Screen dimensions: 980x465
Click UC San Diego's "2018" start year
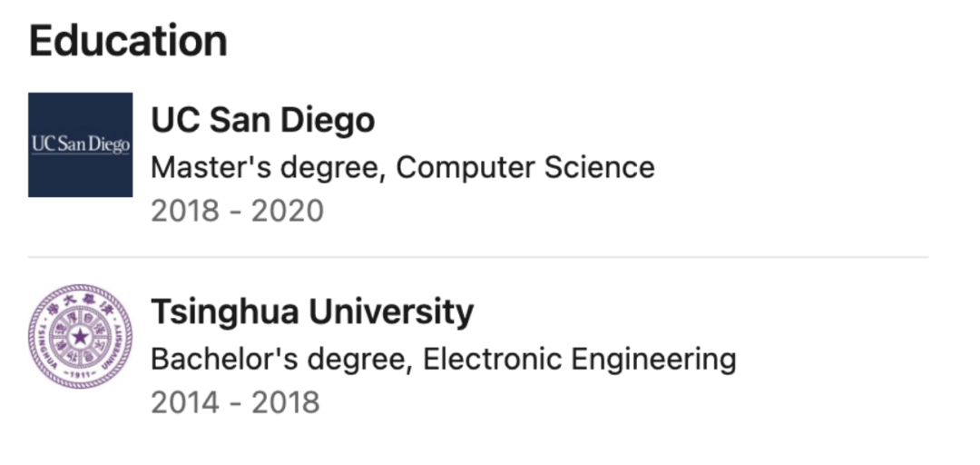(x=185, y=211)
